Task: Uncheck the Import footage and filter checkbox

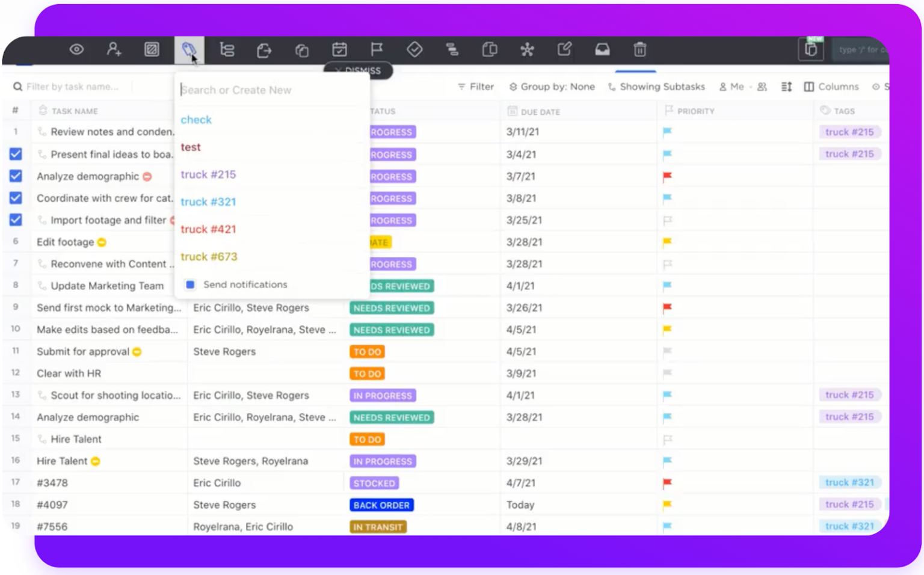Action: [x=16, y=220]
